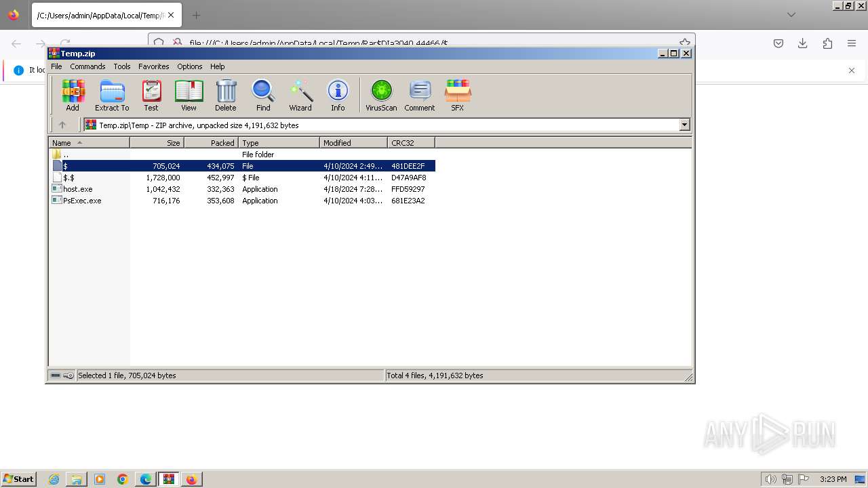Viewport: 868px width, 488px height.
Task: Expand the archive path dropdown
Action: pyautogui.click(x=684, y=125)
